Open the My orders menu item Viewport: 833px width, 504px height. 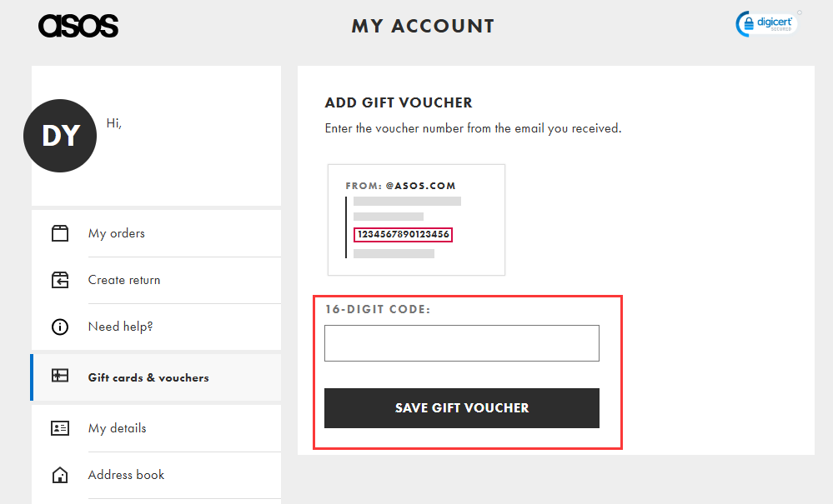pyautogui.click(x=117, y=233)
